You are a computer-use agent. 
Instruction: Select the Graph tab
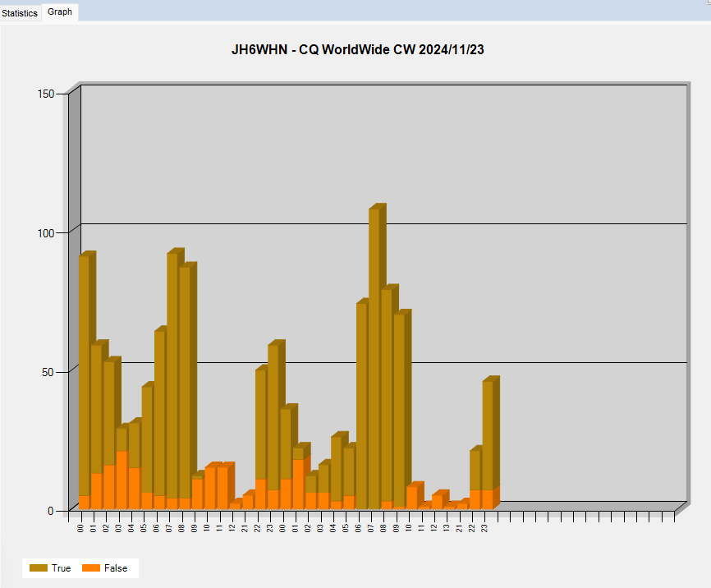click(x=60, y=12)
